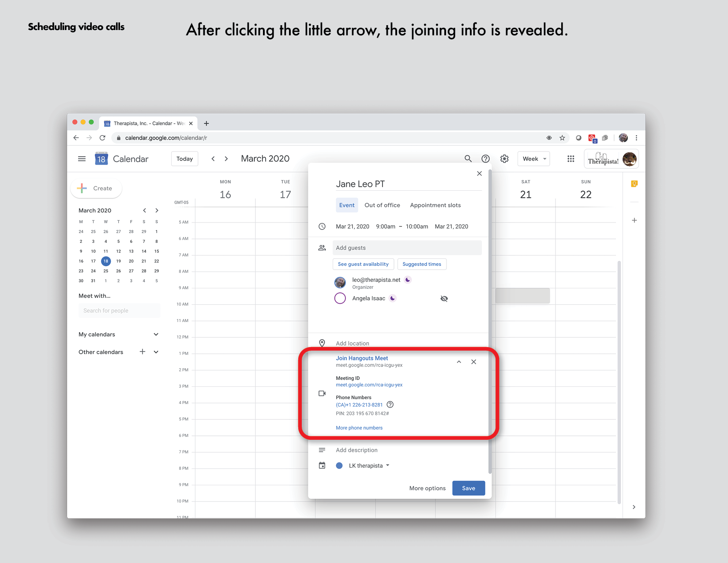This screenshot has width=728, height=563.
Task: Open the LK therapista calendar dropdown
Action: point(387,465)
